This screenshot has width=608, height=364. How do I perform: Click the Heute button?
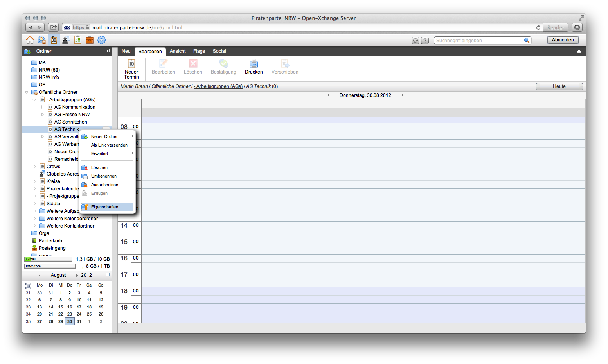coord(559,86)
